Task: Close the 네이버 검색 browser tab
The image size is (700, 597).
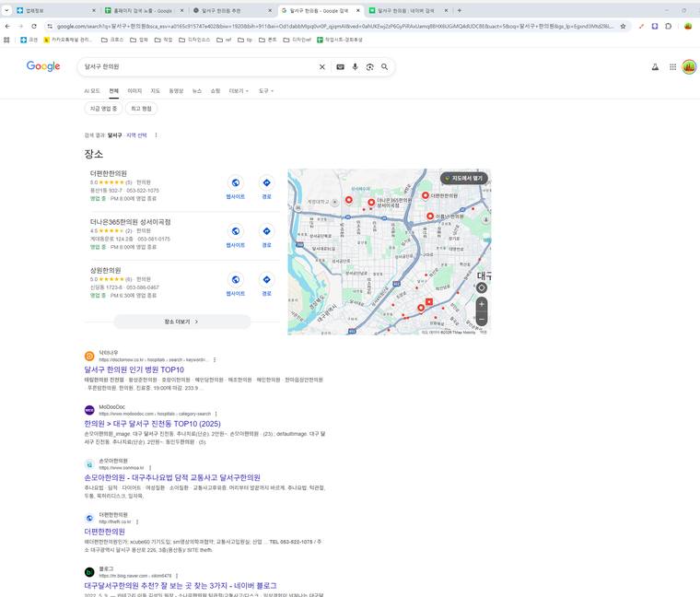Action: point(446,10)
